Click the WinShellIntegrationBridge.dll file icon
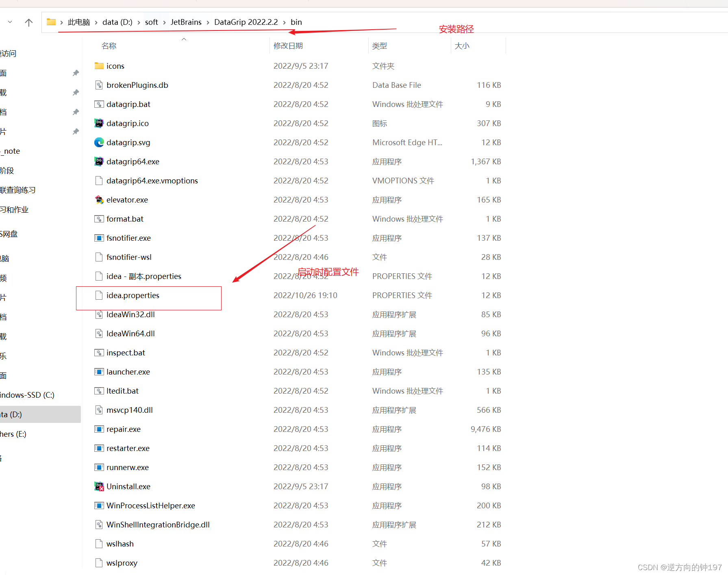Screen dimensions: 728x575 pos(99,525)
